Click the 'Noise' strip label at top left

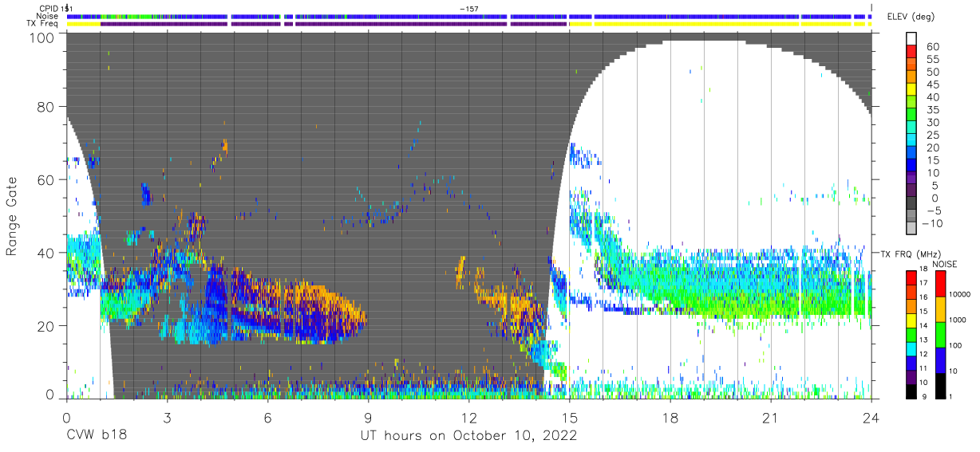coord(48,16)
